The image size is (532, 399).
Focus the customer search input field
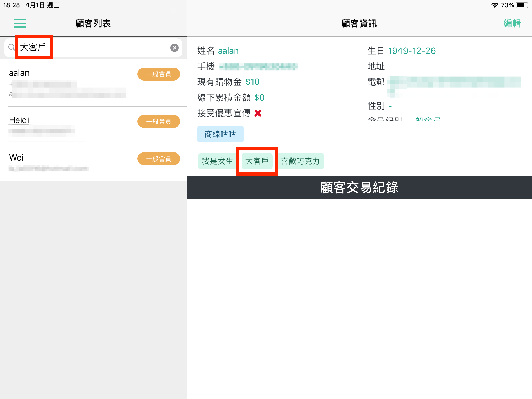(x=93, y=48)
